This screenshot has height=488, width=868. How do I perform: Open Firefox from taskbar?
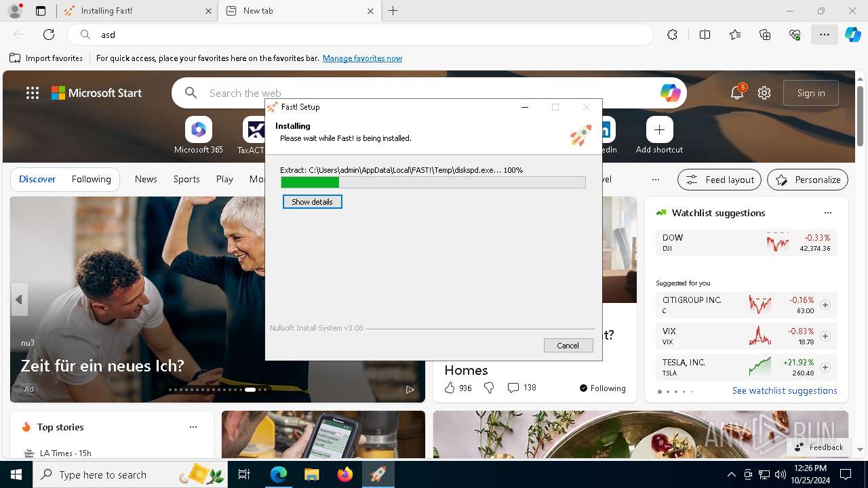(x=344, y=474)
